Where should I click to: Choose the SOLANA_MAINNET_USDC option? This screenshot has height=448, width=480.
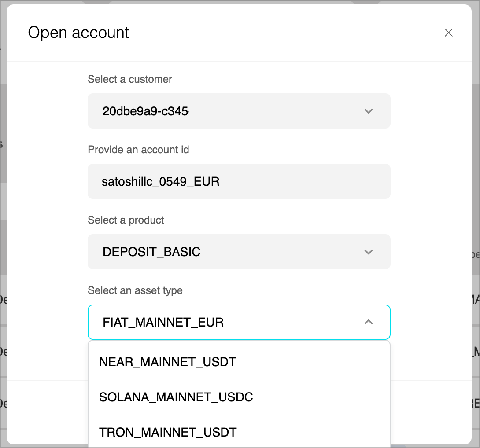(176, 397)
